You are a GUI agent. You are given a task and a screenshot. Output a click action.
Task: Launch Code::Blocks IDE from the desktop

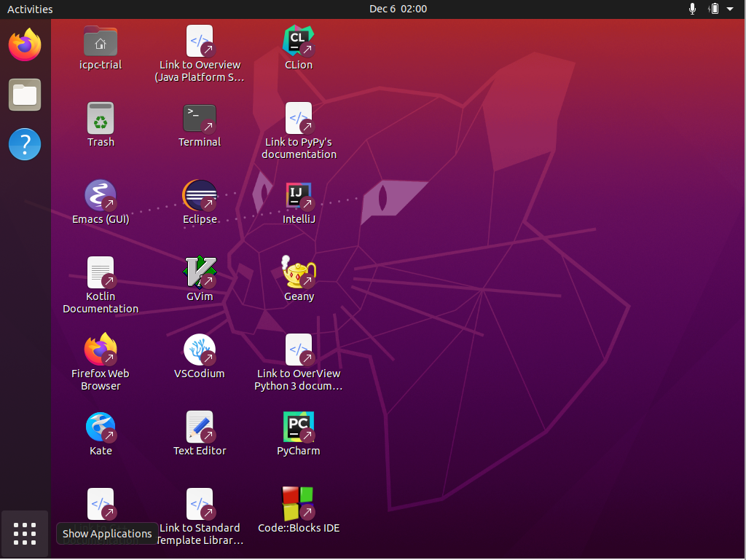299,504
